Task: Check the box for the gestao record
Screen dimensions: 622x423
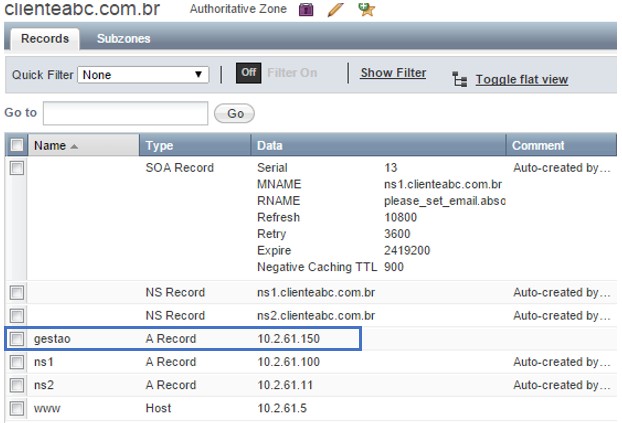Action: tap(16, 339)
